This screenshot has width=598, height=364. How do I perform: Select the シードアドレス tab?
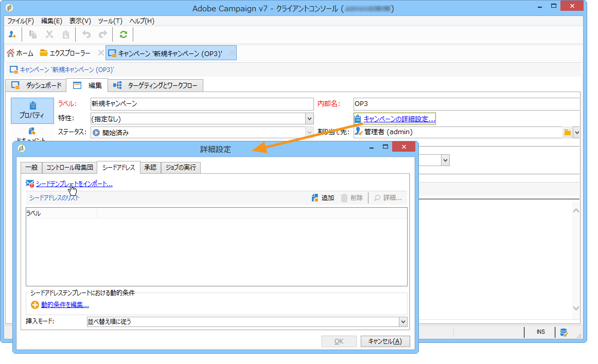(x=118, y=167)
